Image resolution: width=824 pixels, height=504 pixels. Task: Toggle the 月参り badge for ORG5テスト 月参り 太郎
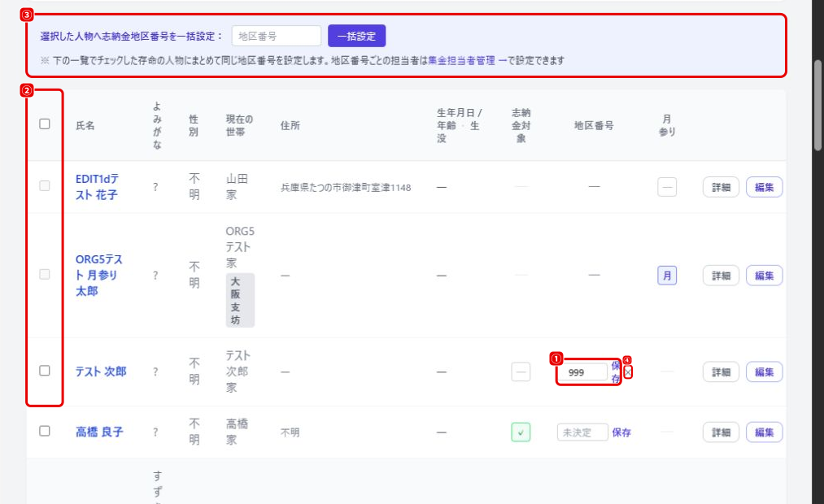[x=667, y=276]
